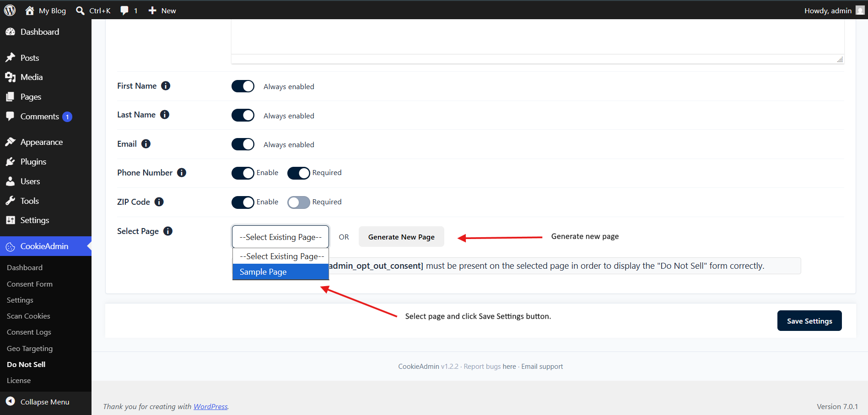Click the CookieAdmin v1.2.2 footer text

[428, 367]
